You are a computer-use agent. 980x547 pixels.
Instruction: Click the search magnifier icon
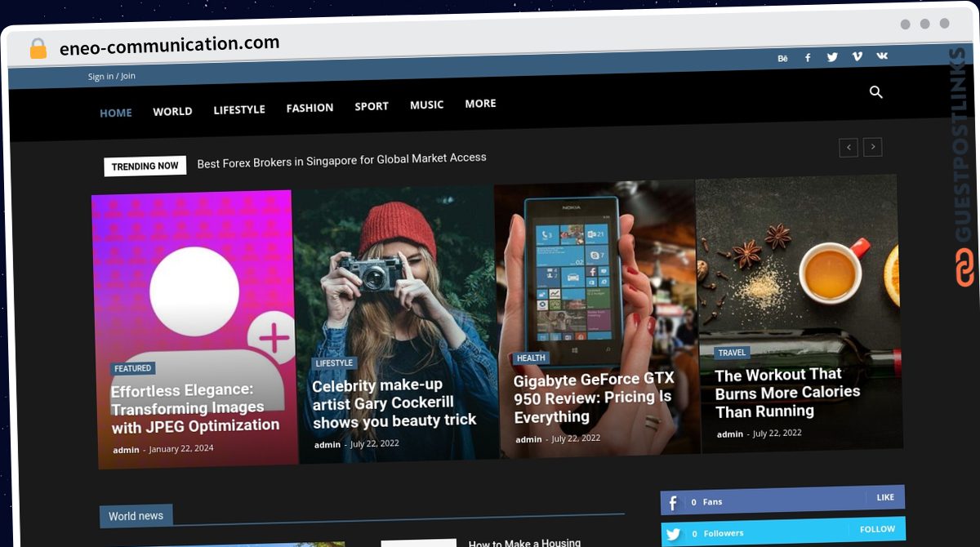876,92
